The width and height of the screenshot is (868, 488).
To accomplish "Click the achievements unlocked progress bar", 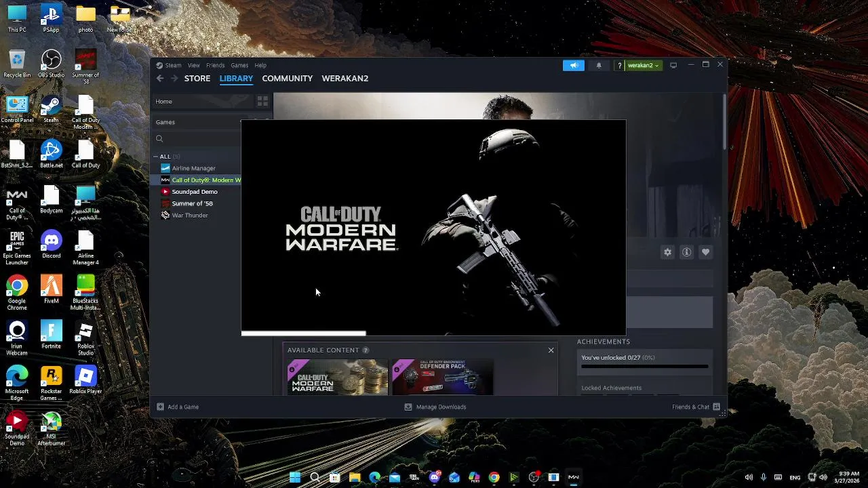I will pyautogui.click(x=644, y=367).
